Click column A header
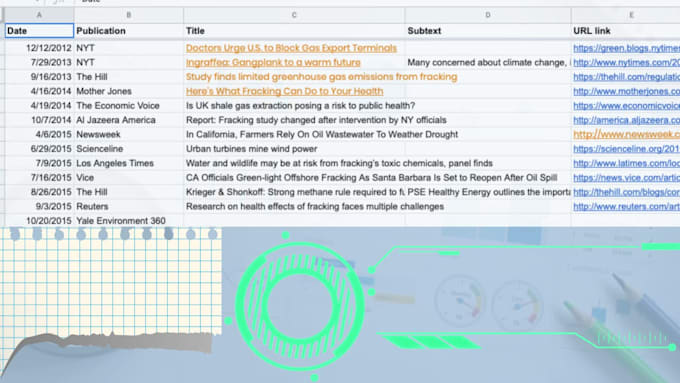680x383 pixels. pyautogui.click(x=39, y=15)
